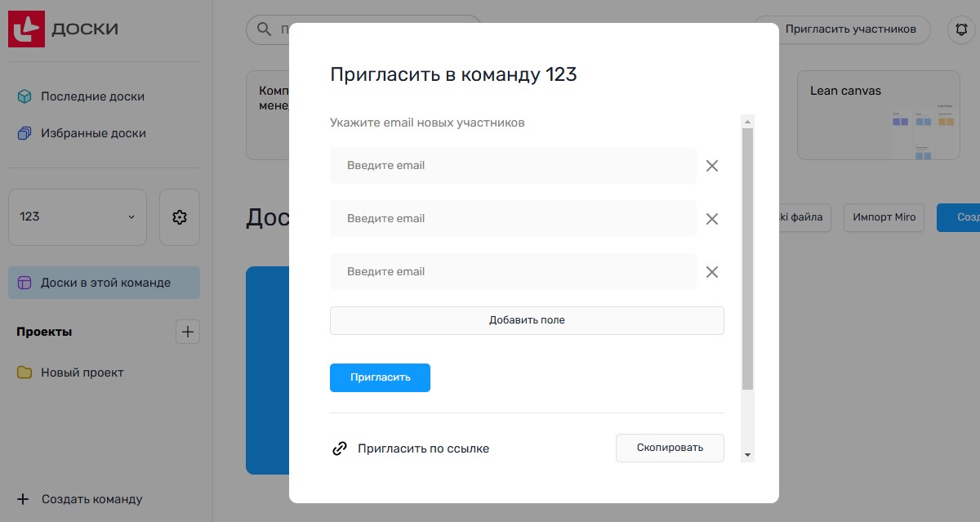
Task: Remove the third email field with X
Action: pyautogui.click(x=712, y=272)
